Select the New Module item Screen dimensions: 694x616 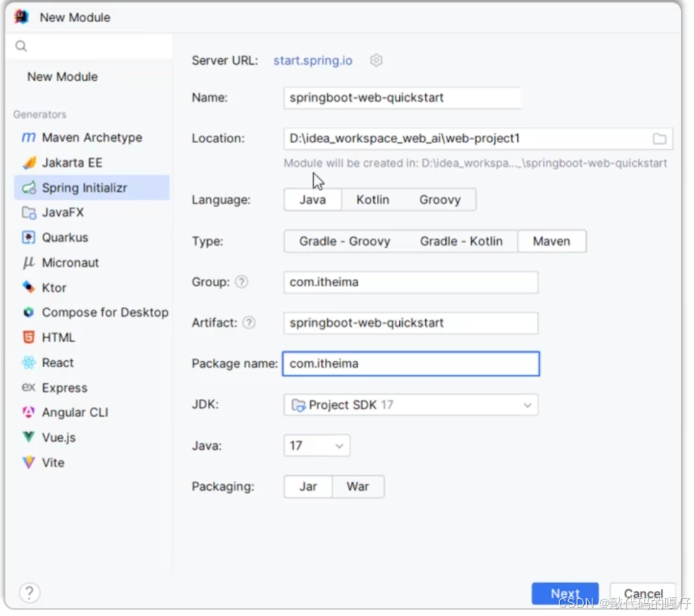[63, 77]
